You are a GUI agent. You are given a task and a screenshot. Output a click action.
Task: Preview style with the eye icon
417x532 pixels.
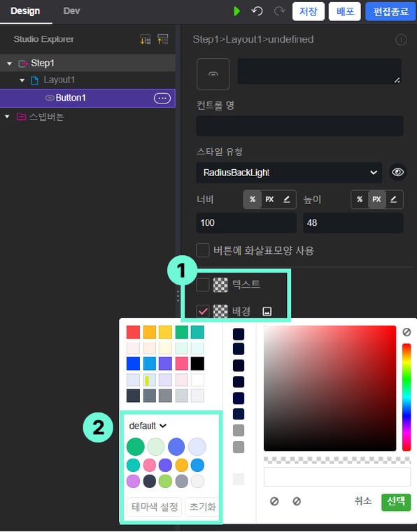click(x=397, y=173)
